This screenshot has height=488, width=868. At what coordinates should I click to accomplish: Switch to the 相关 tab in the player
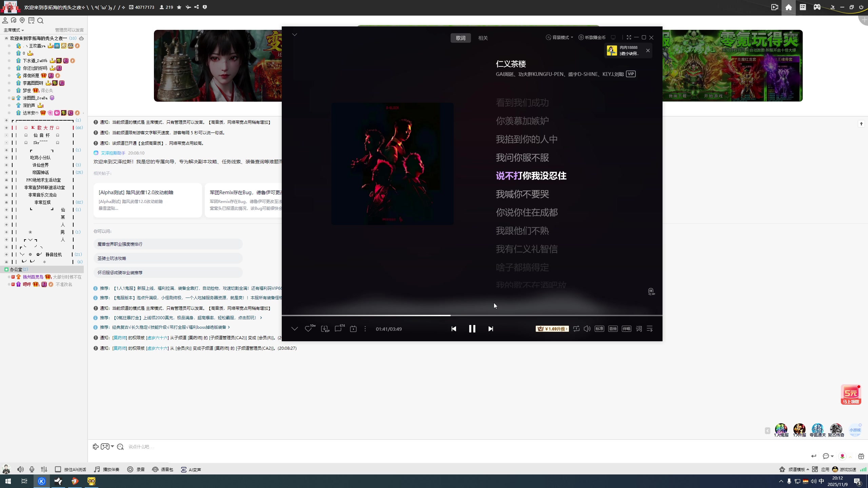coord(482,38)
